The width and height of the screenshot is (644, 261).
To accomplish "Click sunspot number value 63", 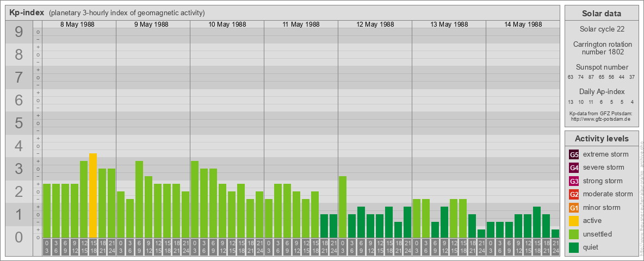I will 571,77.
